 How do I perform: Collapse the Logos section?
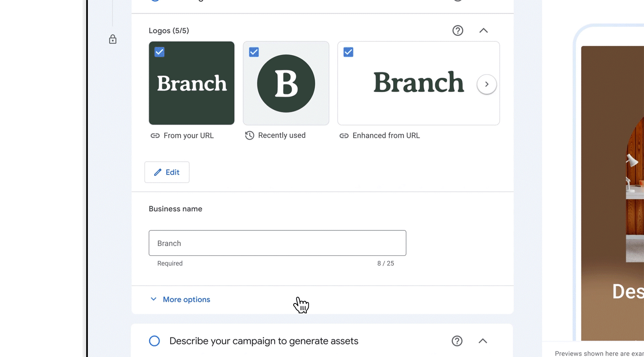[x=483, y=30]
